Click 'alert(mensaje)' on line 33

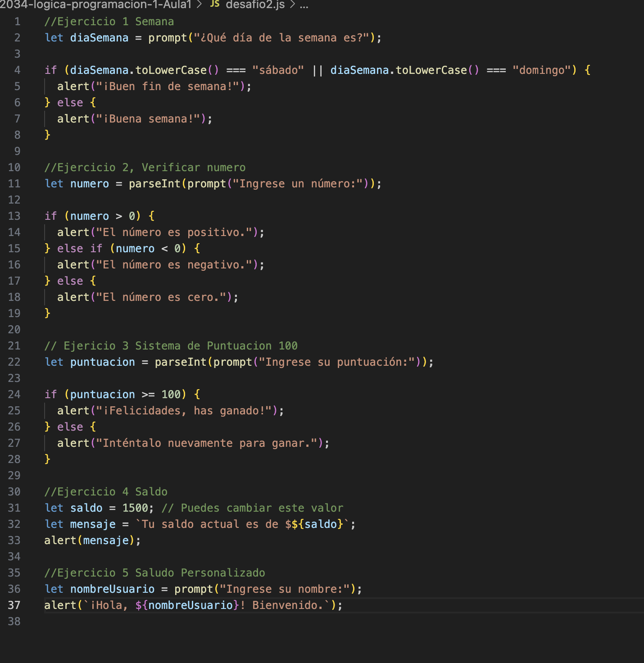89,540
